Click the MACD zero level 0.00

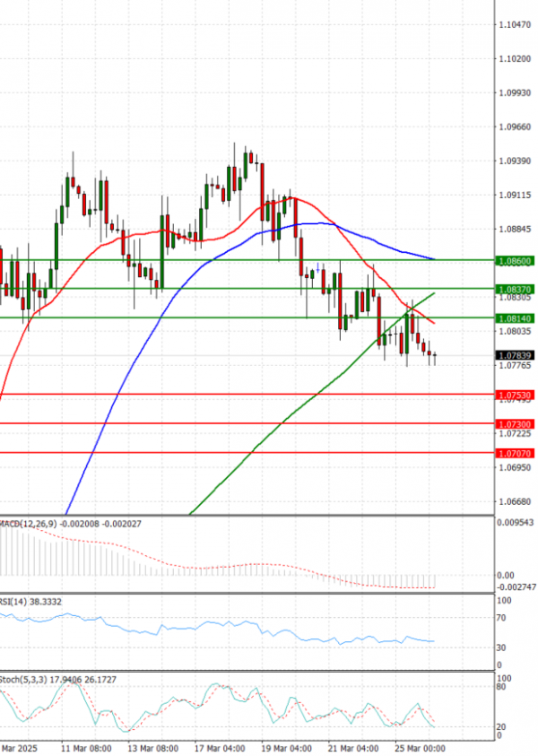click(506, 575)
